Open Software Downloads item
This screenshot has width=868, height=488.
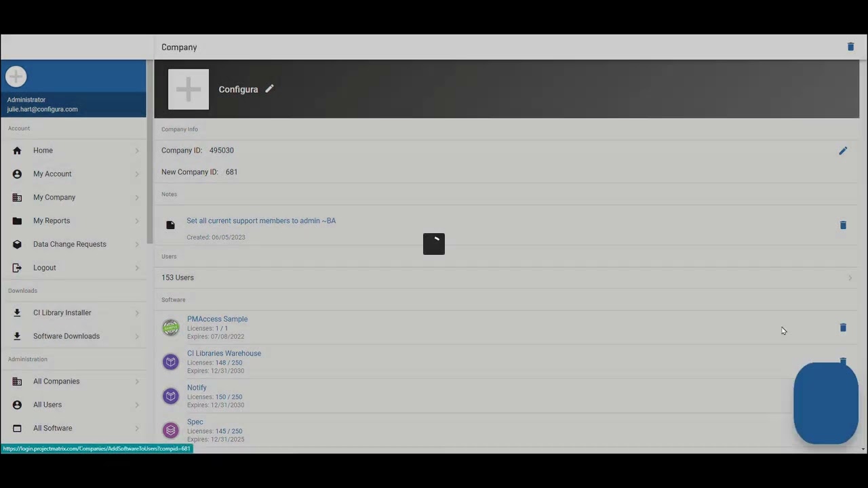tap(73, 336)
